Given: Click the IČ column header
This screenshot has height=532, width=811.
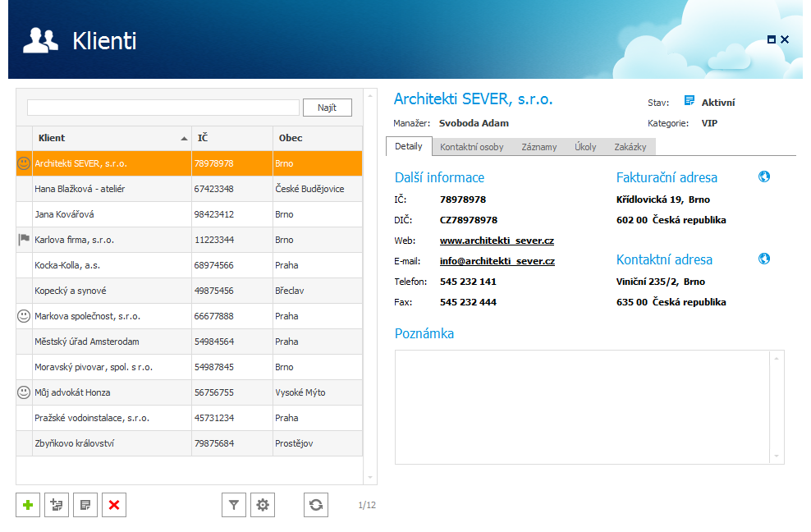Looking at the screenshot, I should 231,138.
